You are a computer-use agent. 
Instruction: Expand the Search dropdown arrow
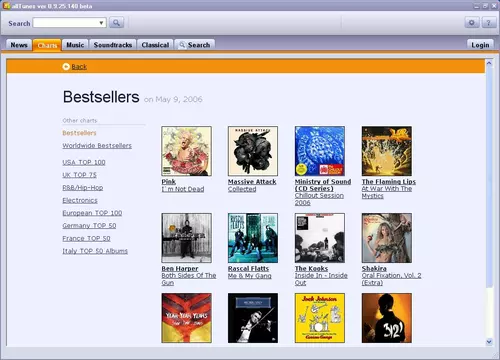coord(101,23)
